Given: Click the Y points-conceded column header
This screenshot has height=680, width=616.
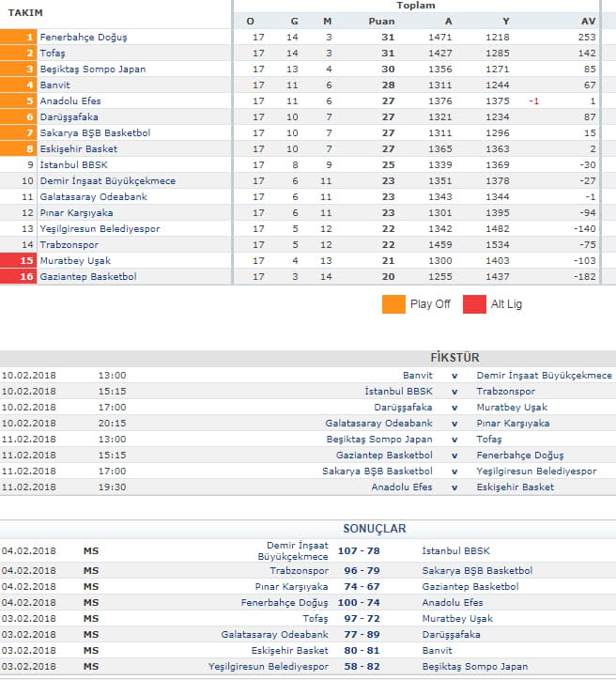Looking at the screenshot, I should [x=506, y=22].
